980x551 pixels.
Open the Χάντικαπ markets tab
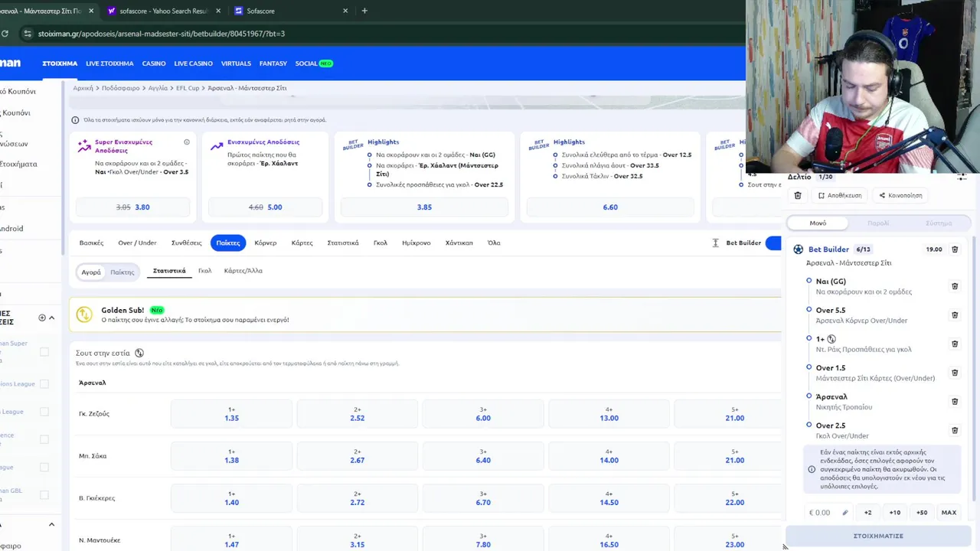pyautogui.click(x=459, y=243)
